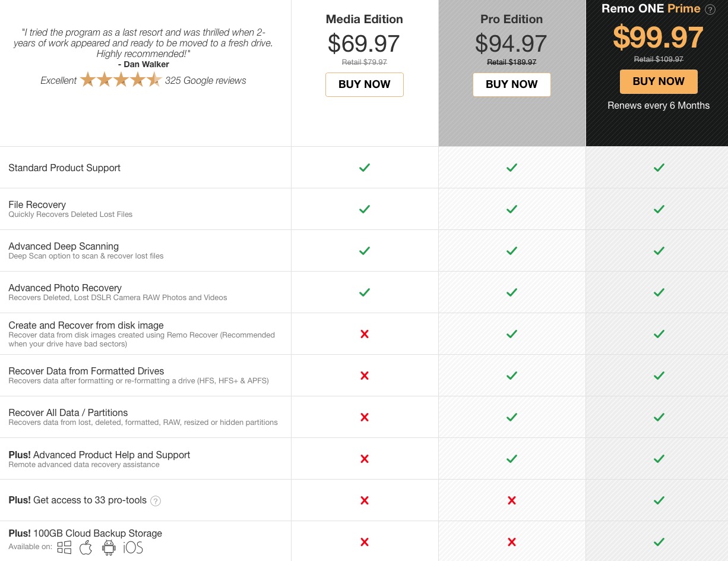728x561 pixels.
Task: Click the iOS platform icon
Action: tap(133, 547)
